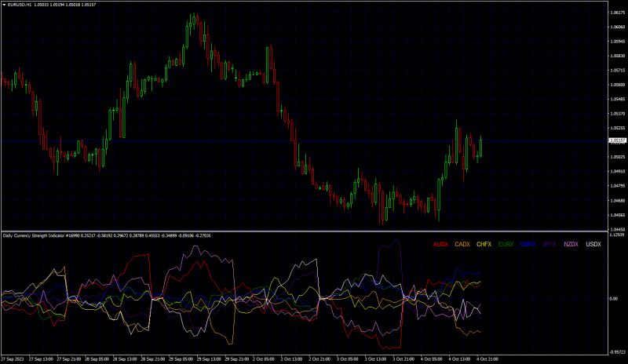Click the 28 Sep 05:00 time label
The image size is (628, 364).
pos(97,359)
